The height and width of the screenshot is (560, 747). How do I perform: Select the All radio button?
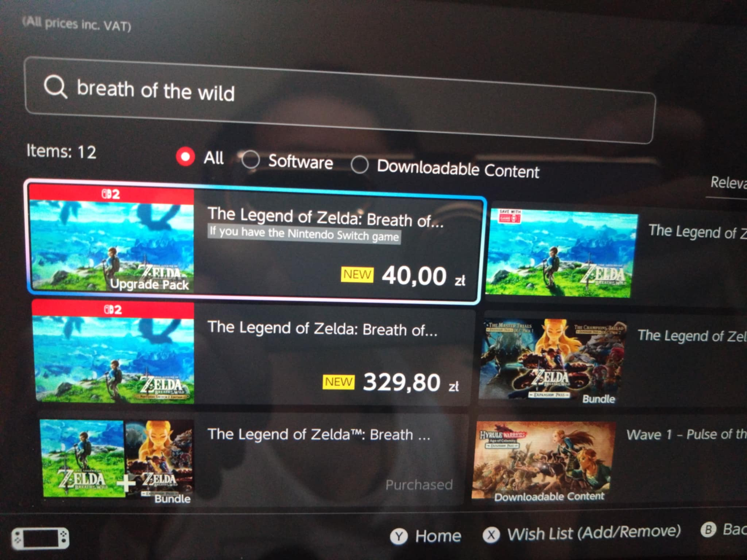tap(185, 156)
